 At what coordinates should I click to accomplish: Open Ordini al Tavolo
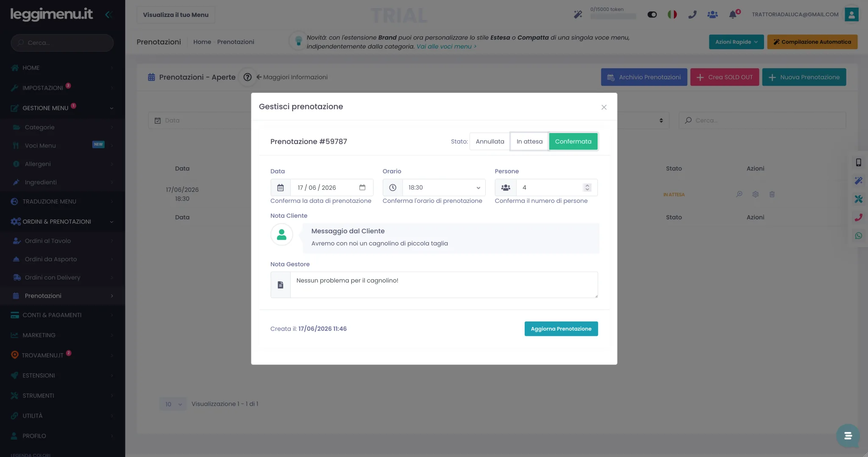[62, 241]
